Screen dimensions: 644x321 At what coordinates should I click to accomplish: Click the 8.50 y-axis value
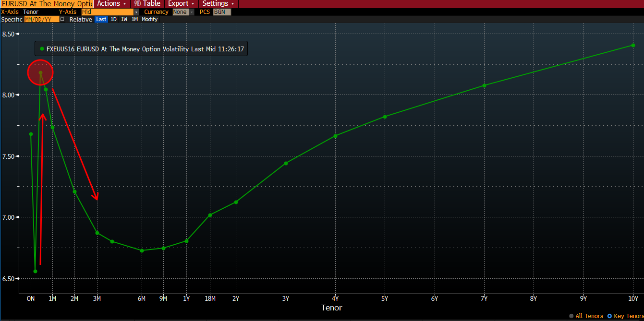tap(9, 34)
